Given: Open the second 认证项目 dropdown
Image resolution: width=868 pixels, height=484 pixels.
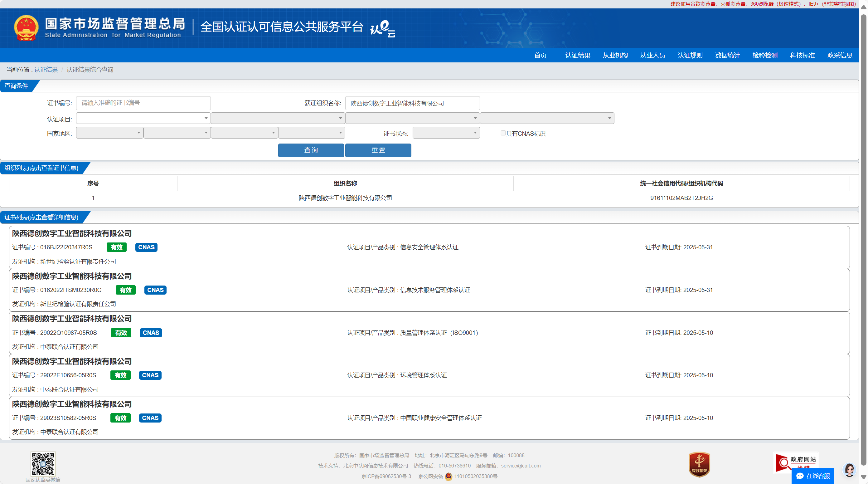Looking at the screenshot, I should pos(278,118).
